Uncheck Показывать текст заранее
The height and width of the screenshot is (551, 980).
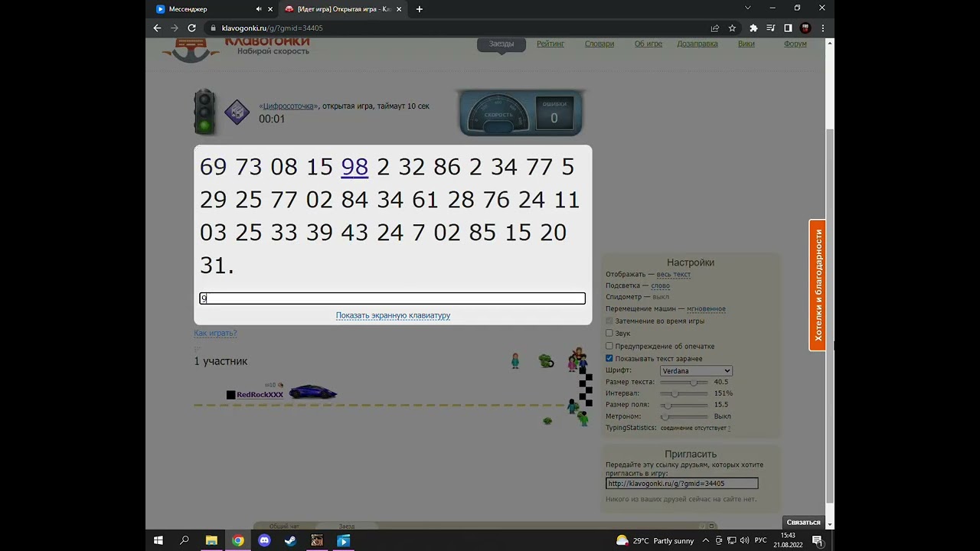point(609,358)
